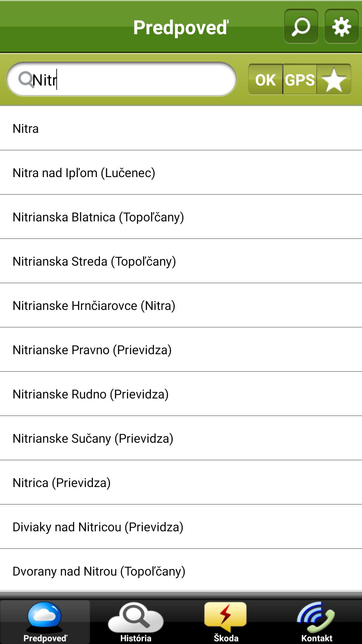Open settings via the gear icon

pyautogui.click(x=341, y=26)
